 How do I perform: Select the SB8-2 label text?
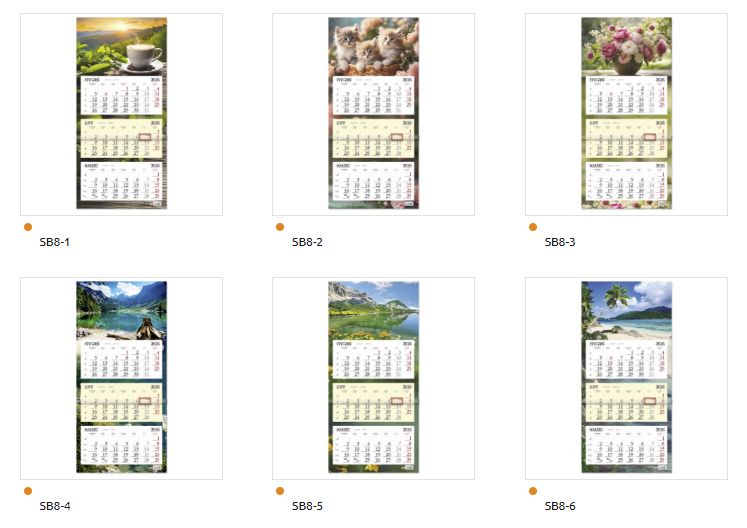coord(307,242)
